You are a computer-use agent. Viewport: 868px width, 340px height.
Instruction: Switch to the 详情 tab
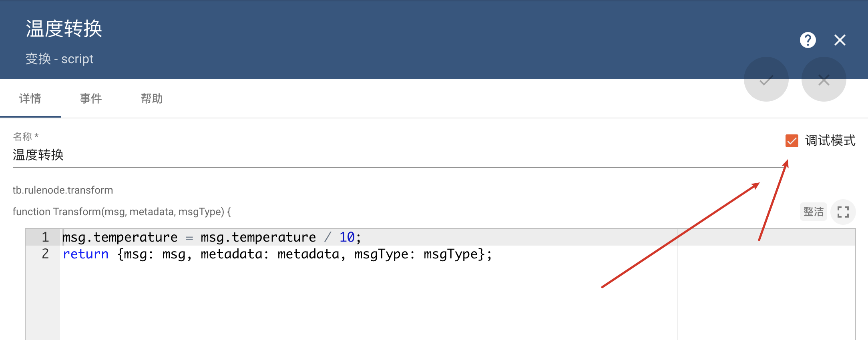coord(30,98)
